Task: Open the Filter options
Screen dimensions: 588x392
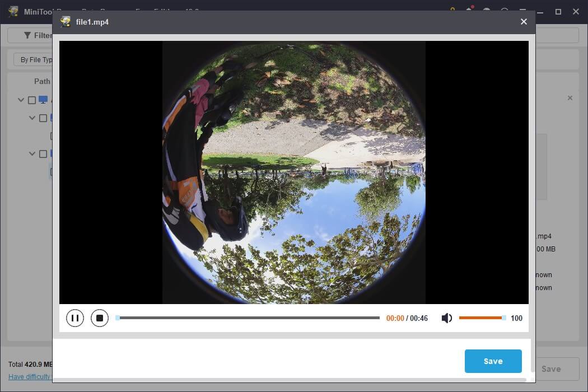Action: point(32,35)
